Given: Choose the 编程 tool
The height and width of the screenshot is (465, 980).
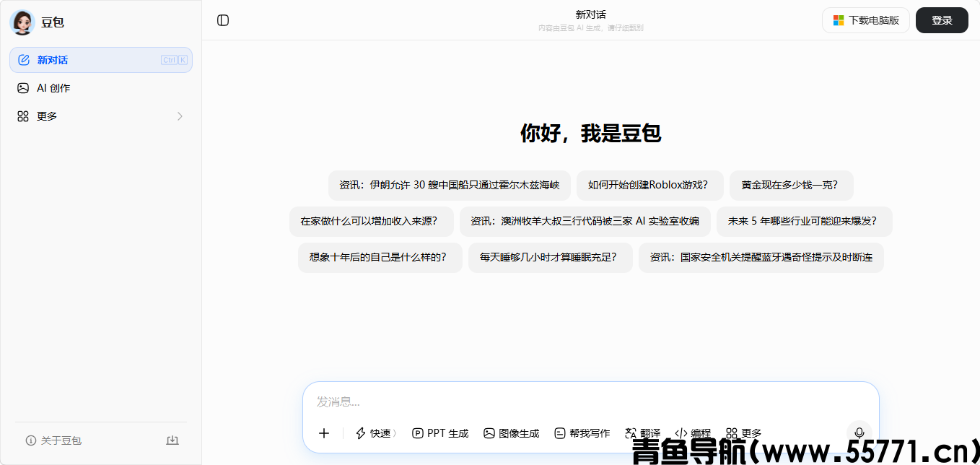Looking at the screenshot, I should [693, 433].
